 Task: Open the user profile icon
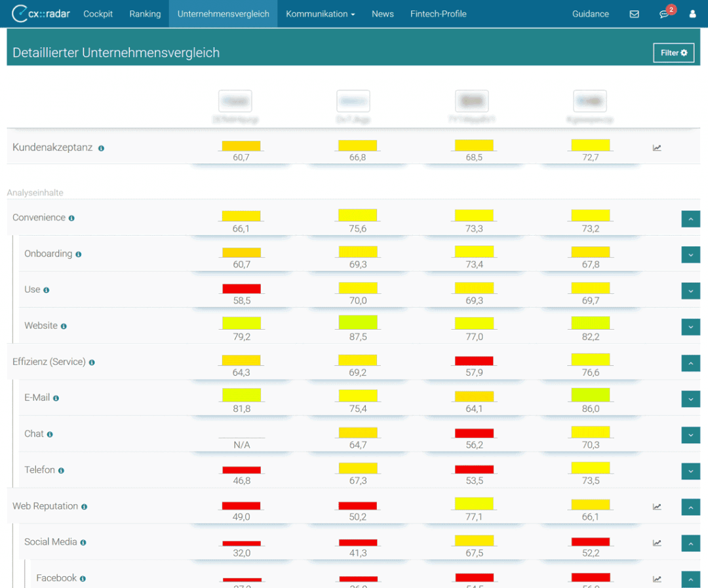(x=692, y=14)
